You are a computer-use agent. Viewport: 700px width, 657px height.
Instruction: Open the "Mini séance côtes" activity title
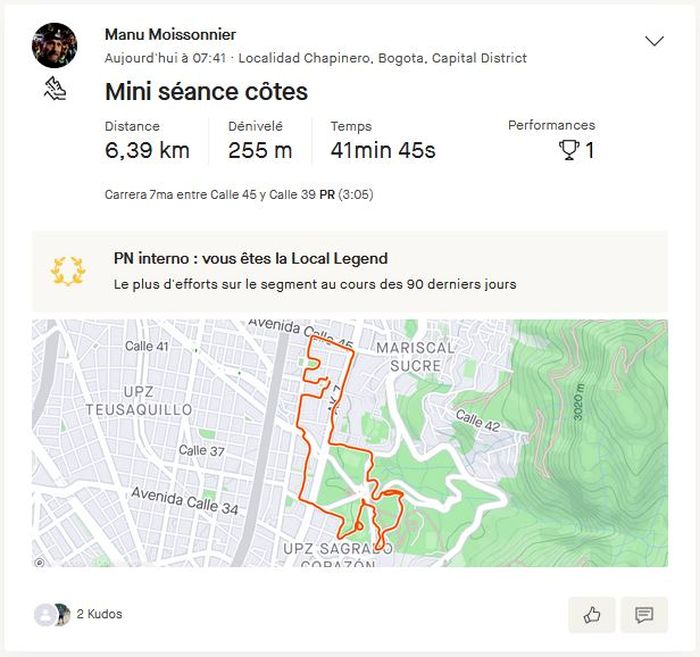pyautogui.click(x=206, y=92)
